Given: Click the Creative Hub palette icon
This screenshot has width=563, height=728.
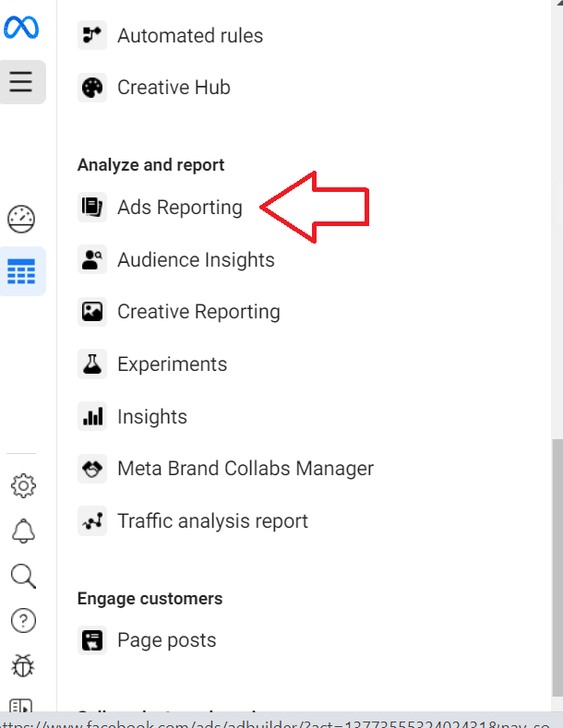Looking at the screenshot, I should pos(92,88).
